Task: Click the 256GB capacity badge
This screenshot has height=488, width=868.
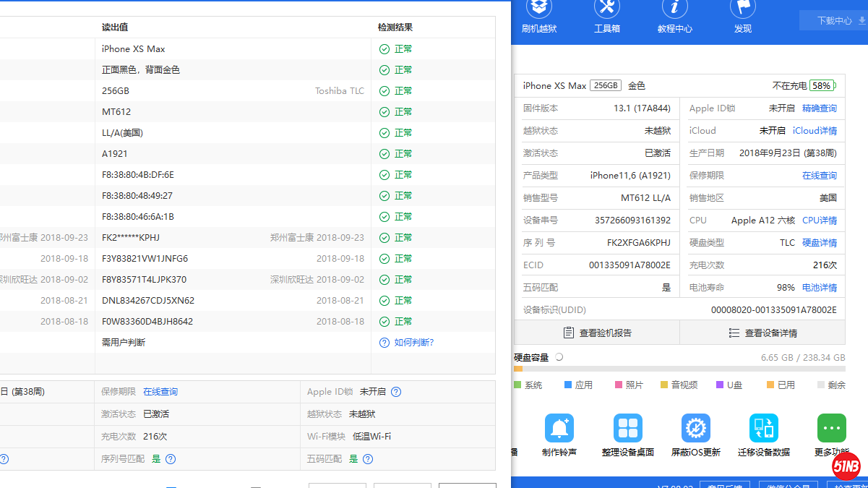Action: (x=605, y=85)
